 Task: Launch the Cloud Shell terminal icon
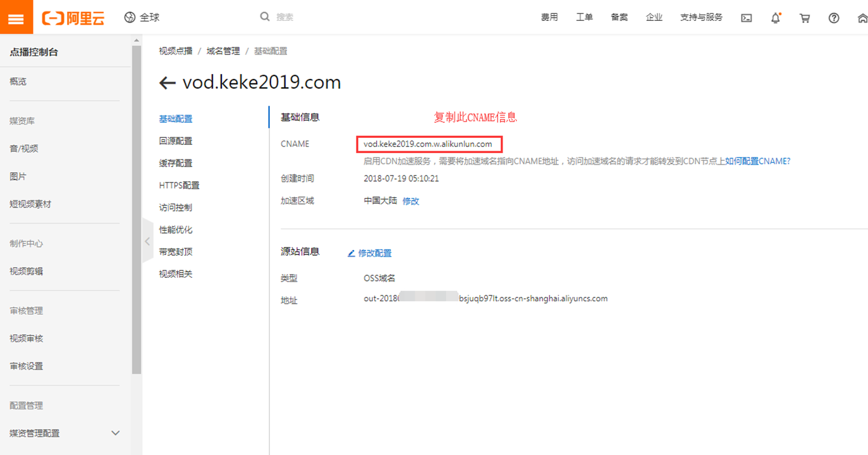click(x=747, y=18)
